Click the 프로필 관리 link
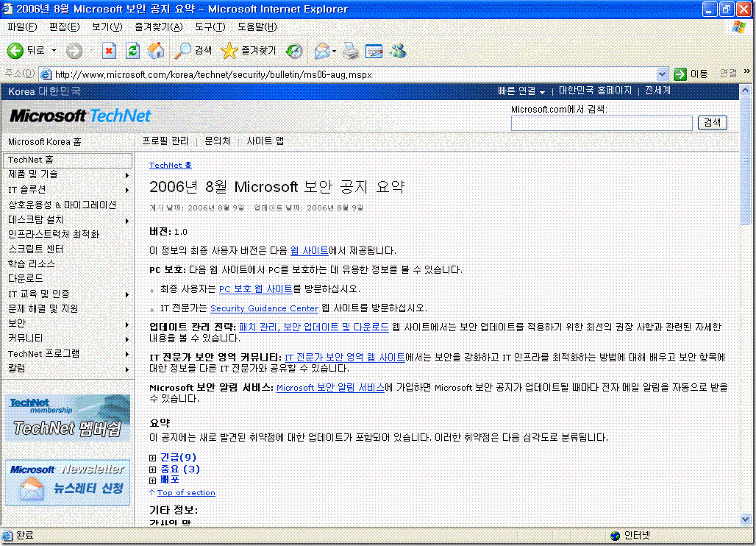Screen dimensions: 756x546 click(165, 141)
